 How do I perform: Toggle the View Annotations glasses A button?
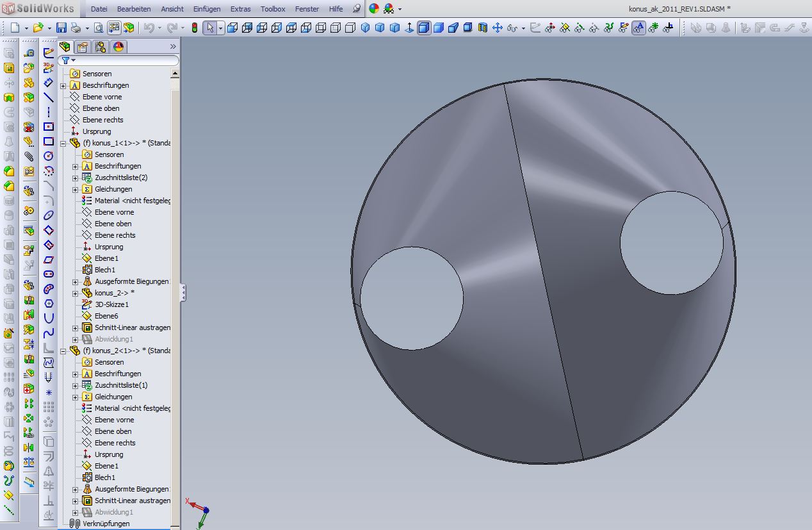point(638,28)
